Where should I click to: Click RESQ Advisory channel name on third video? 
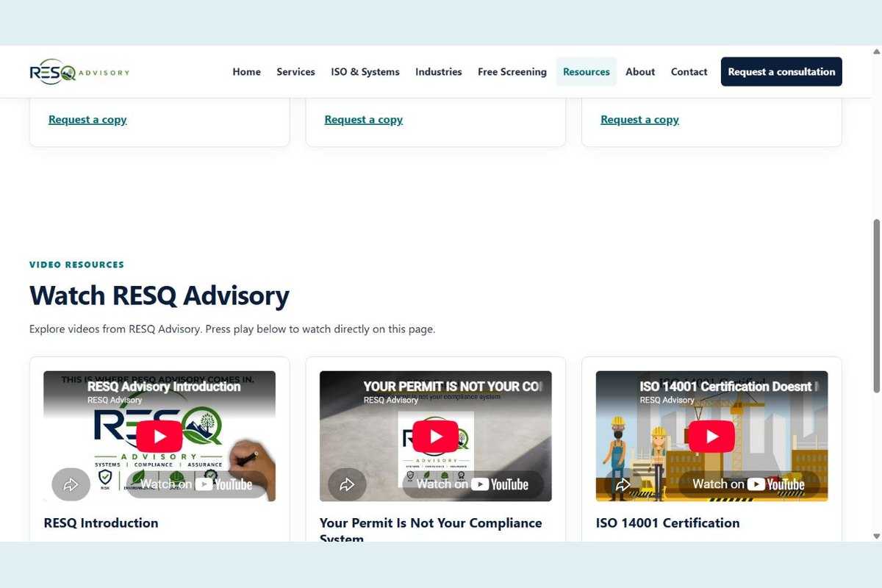[667, 401]
